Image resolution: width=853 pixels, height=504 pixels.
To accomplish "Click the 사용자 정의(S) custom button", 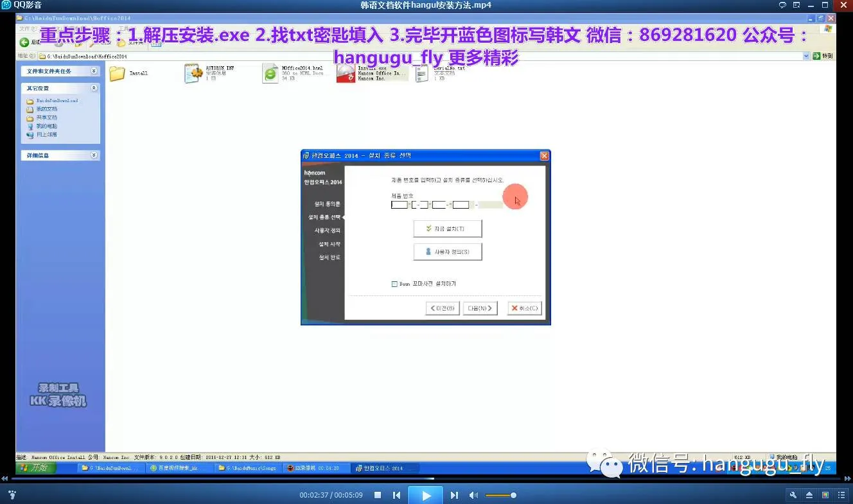I will (x=448, y=252).
